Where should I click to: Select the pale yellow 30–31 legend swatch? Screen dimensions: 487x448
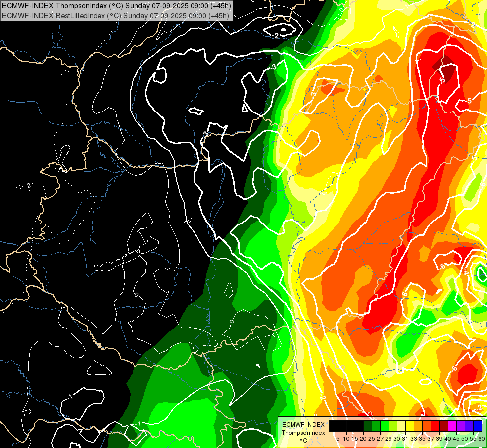pyautogui.click(x=401, y=426)
